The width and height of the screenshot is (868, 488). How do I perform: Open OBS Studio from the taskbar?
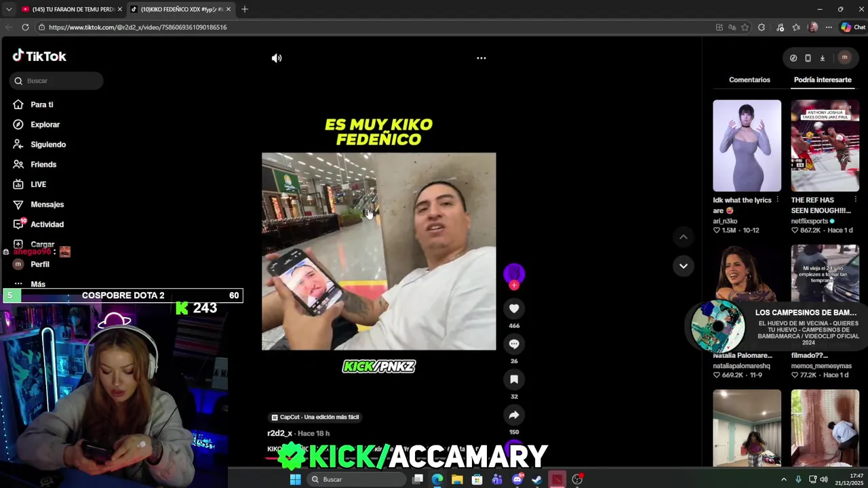[x=577, y=479]
